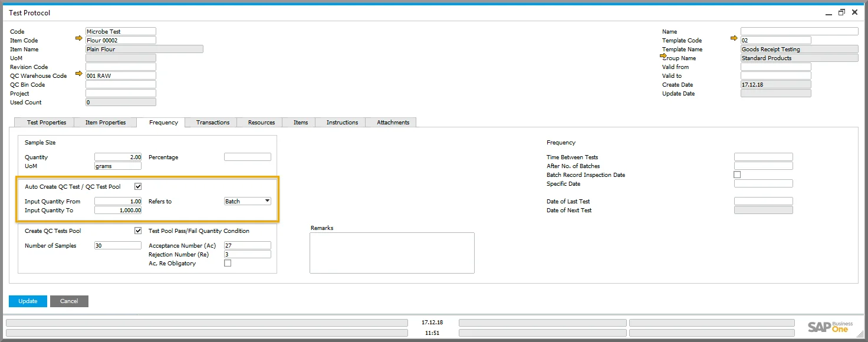
Task: Click the Goods Receipt Testing template name
Action: (x=800, y=49)
